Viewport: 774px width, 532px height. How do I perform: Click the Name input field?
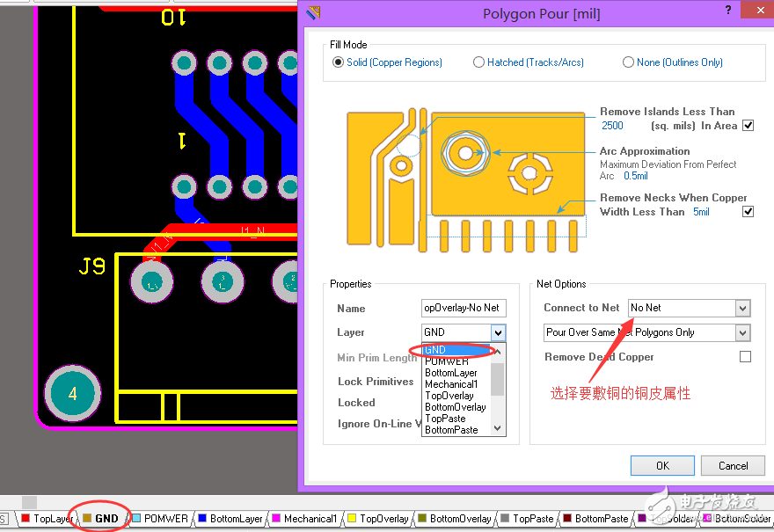coord(464,308)
